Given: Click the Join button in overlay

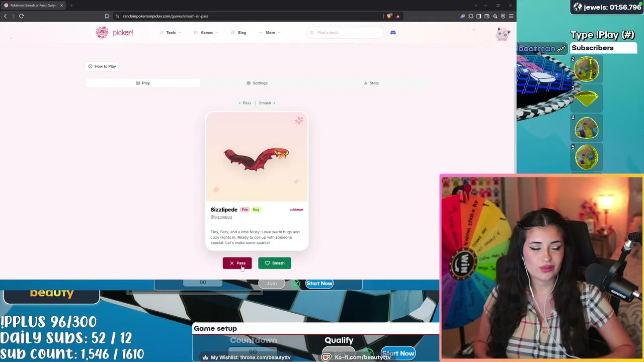Looking at the screenshot, I should (x=272, y=284).
